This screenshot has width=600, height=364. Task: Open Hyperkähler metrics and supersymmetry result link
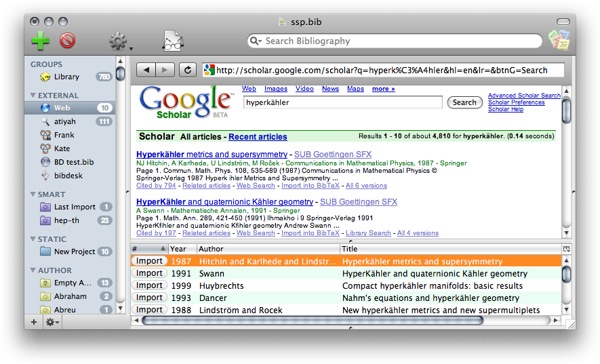(x=212, y=155)
